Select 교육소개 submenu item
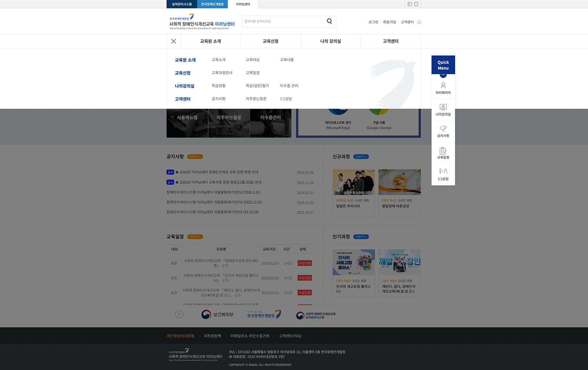 pos(219,59)
